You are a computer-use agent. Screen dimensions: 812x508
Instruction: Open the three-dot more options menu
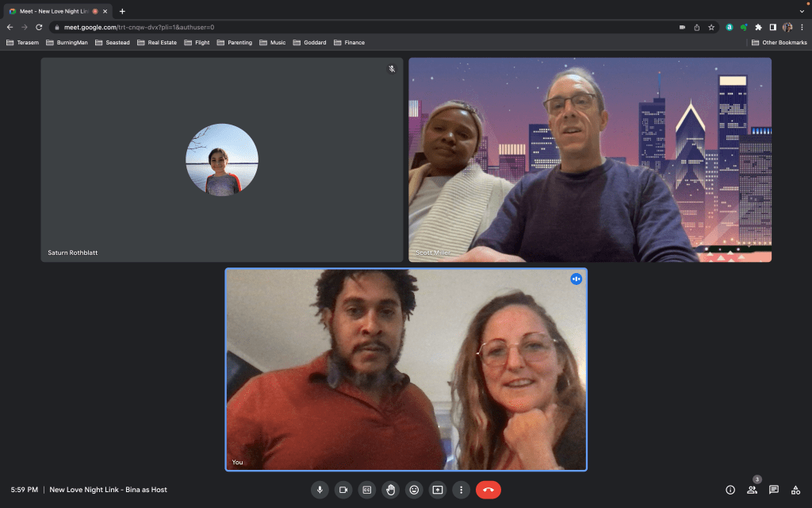click(x=461, y=490)
